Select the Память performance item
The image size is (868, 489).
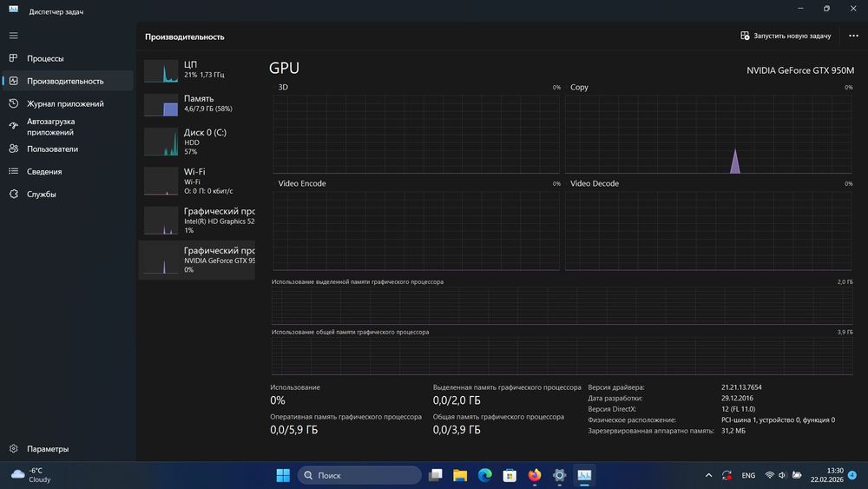pyautogui.click(x=197, y=104)
